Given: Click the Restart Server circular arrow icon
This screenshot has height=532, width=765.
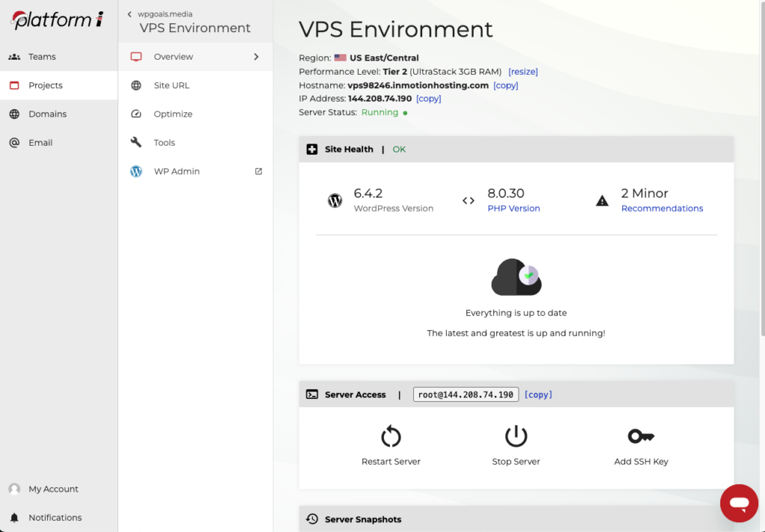Looking at the screenshot, I should tap(391, 436).
